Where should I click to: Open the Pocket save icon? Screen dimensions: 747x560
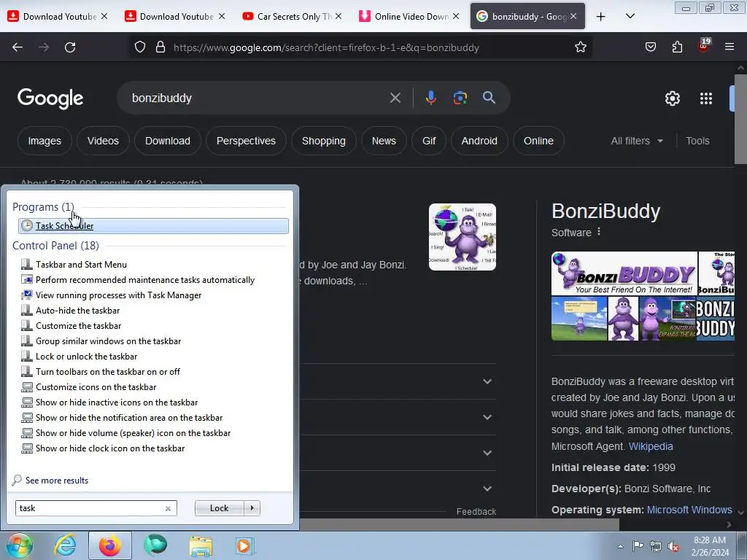[x=650, y=47]
